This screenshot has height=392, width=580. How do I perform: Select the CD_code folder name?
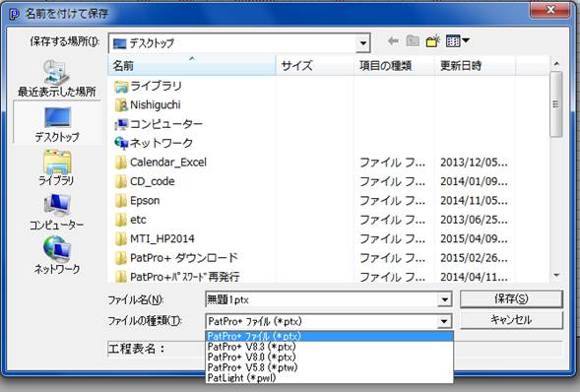tap(153, 181)
